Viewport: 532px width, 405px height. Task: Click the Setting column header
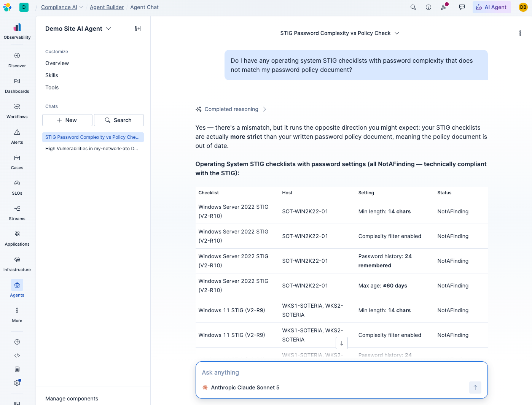366,193
